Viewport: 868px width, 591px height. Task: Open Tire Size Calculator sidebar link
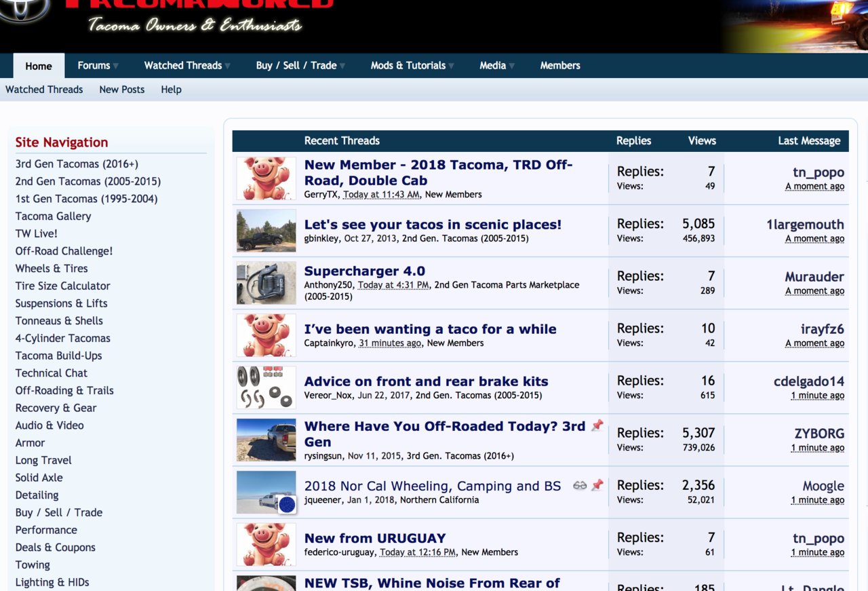pos(62,286)
